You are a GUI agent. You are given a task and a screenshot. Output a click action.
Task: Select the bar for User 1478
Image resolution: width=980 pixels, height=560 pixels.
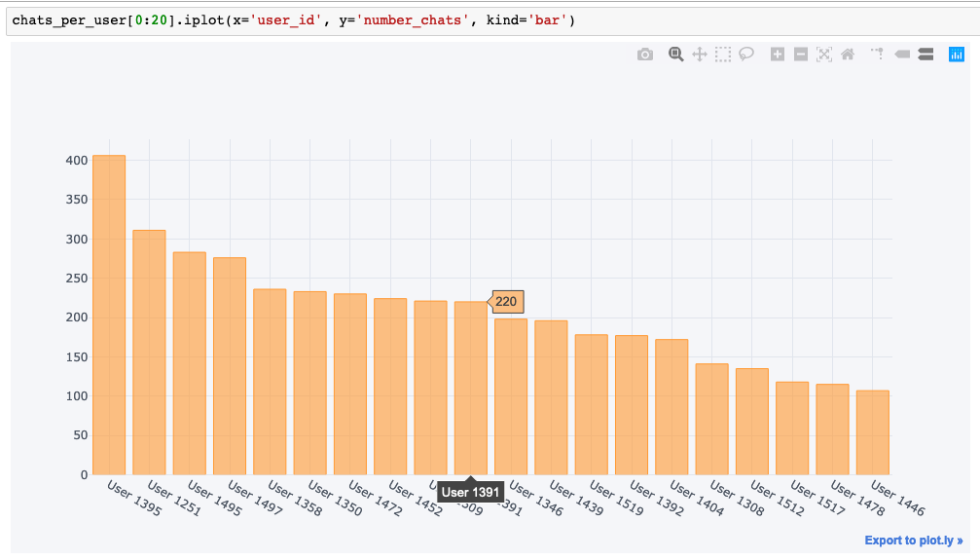[832, 429]
